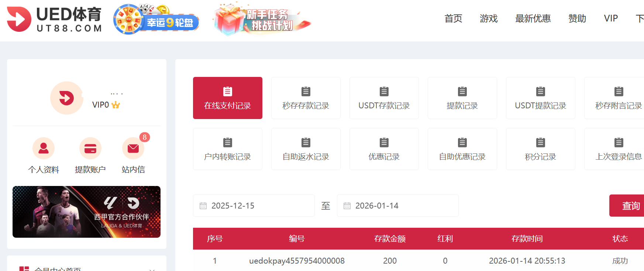This screenshot has width=644, height=271.
Task: Open 最新优惠 navigation item
Action: click(x=533, y=18)
